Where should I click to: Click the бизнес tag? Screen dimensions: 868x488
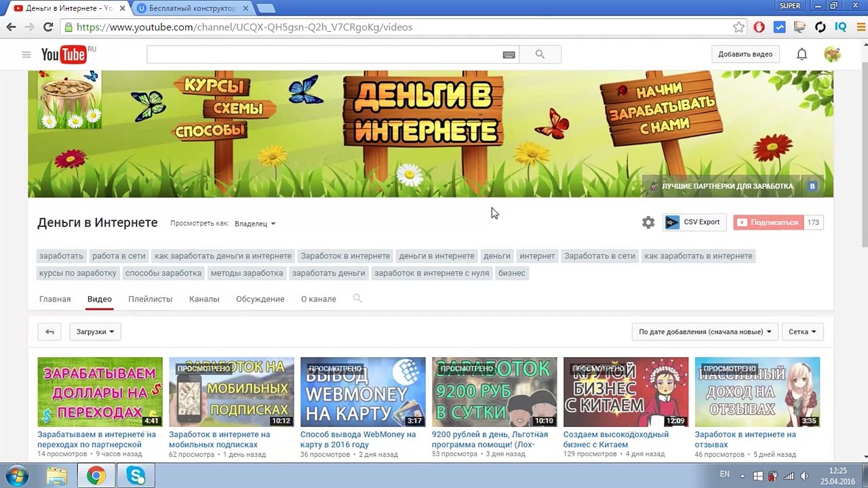(512, 273)
